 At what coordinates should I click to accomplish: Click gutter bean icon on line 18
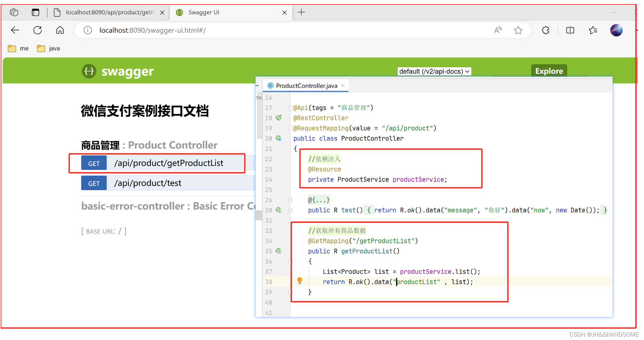[279, 118]
